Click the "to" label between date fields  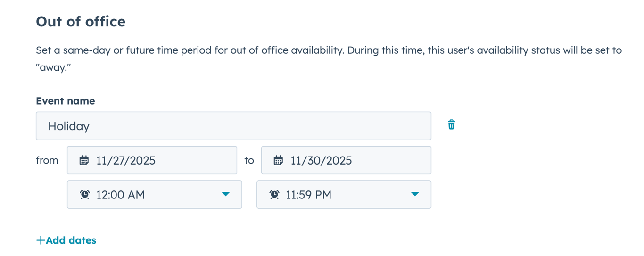tap(249, 160)
